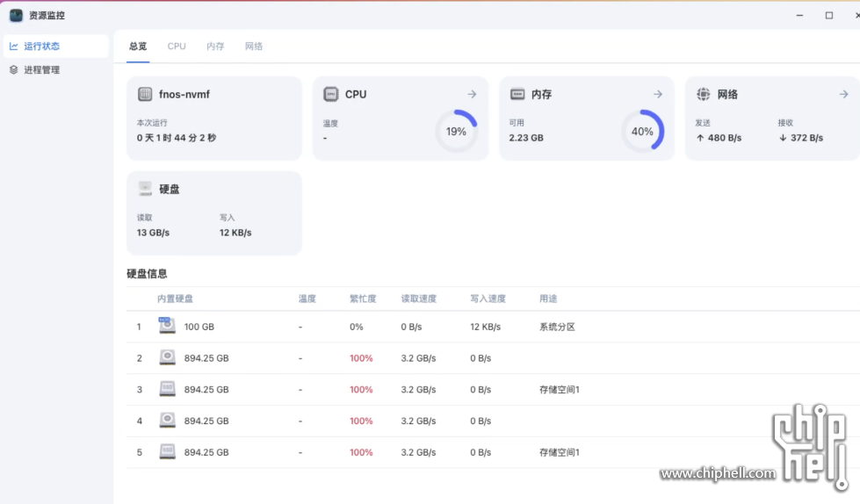
Task: Click the 温度 column header
Action: [x=307, y=299]
